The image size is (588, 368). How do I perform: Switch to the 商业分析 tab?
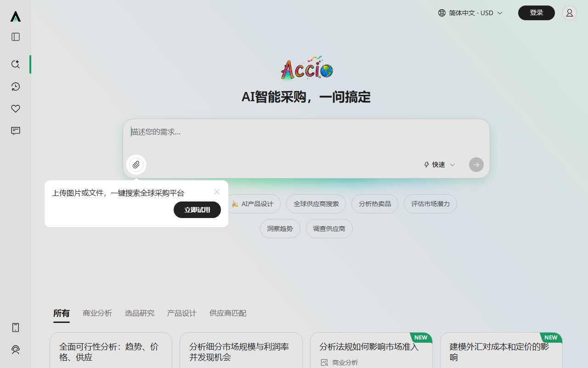point(97,313)
